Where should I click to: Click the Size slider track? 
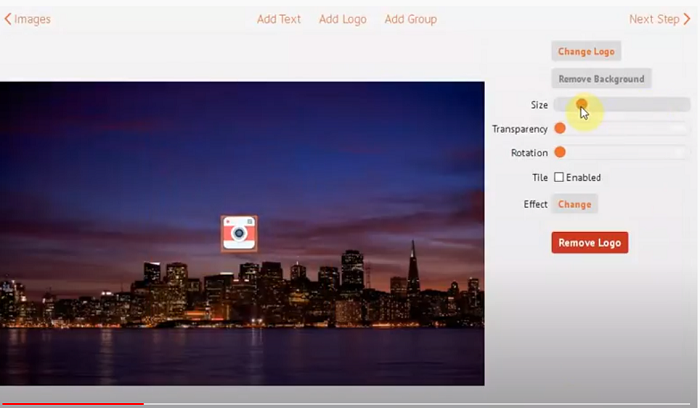622,104
